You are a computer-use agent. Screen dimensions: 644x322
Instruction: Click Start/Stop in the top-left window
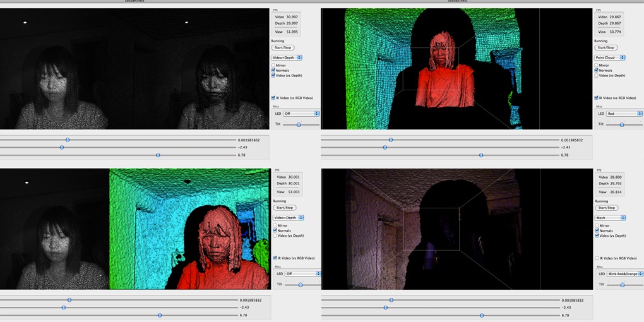282,47
